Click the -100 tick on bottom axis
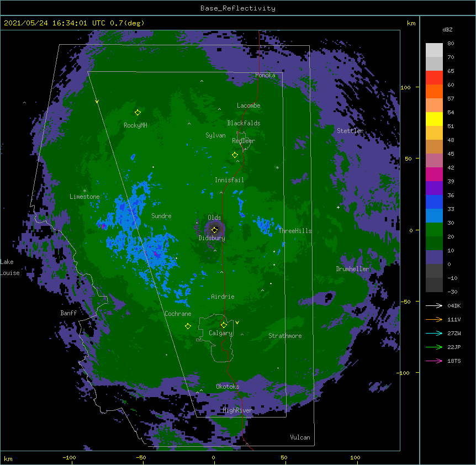The image size is (476, 465). coord(69,457)
